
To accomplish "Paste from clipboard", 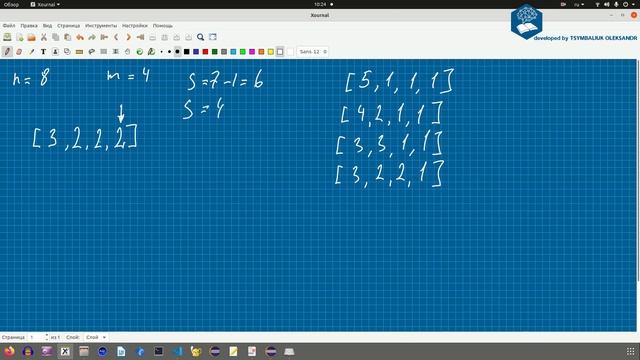I will pyautogui.click(x=68, y=37).
